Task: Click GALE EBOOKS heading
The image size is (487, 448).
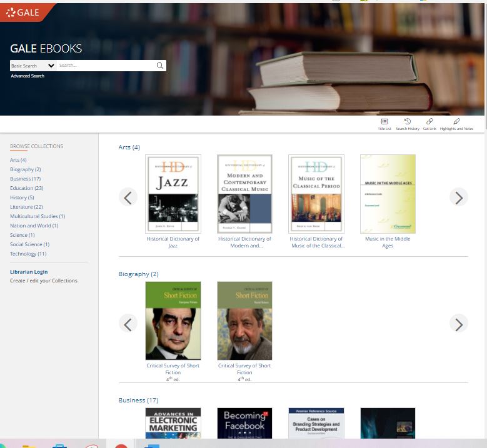Action: click(46, 49)
